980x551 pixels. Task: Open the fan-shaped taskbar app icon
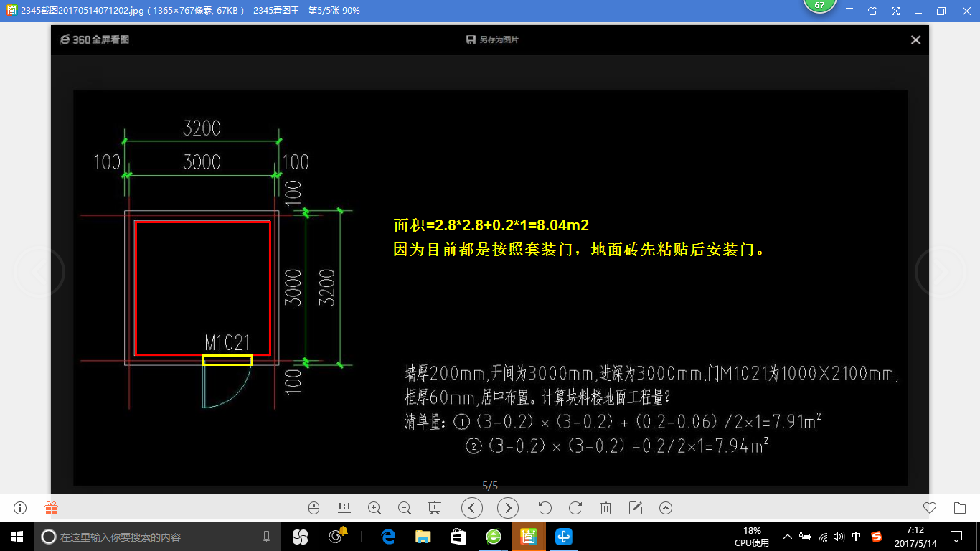[300, 537]
